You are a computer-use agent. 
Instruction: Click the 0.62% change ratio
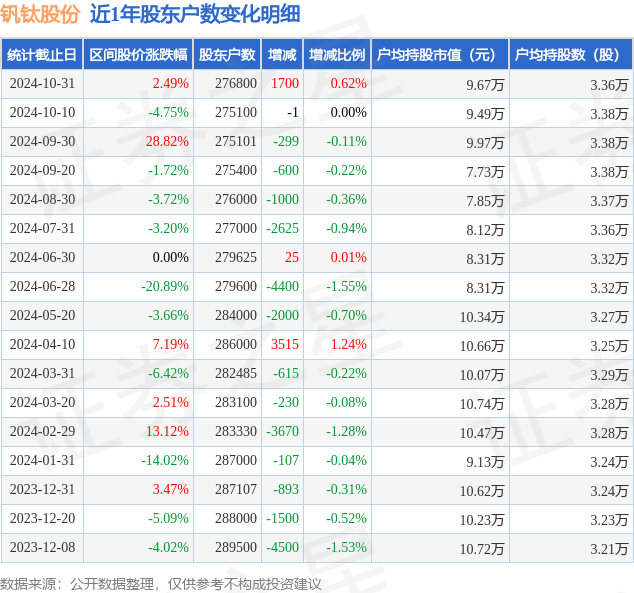349,83
